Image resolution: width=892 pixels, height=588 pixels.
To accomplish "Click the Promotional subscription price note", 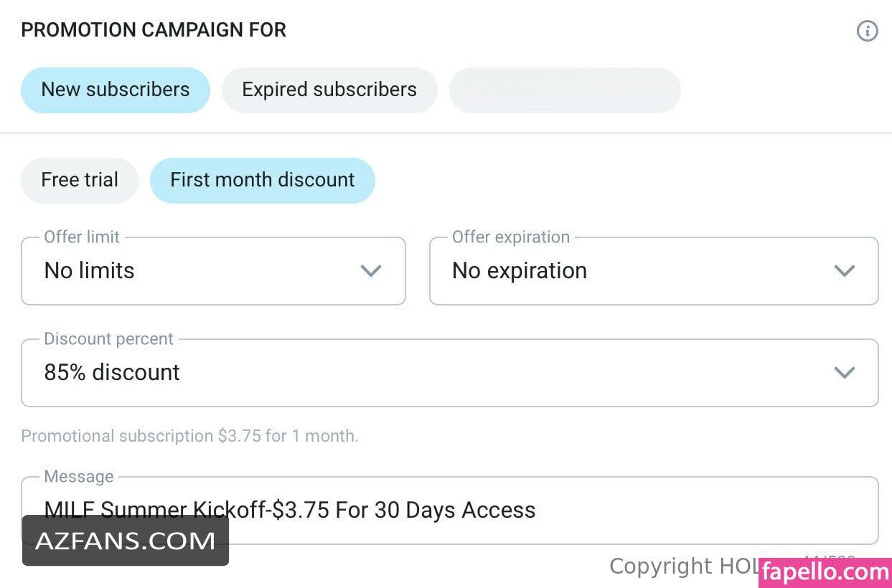I will pos(189,436).
